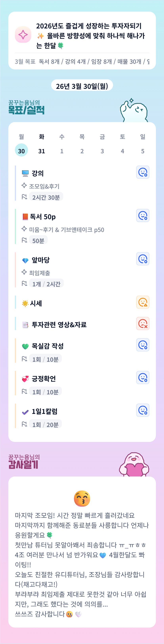Click the 2시간 30분 time badge under 강의
The image size is (164, 644).
pos(46,197)
